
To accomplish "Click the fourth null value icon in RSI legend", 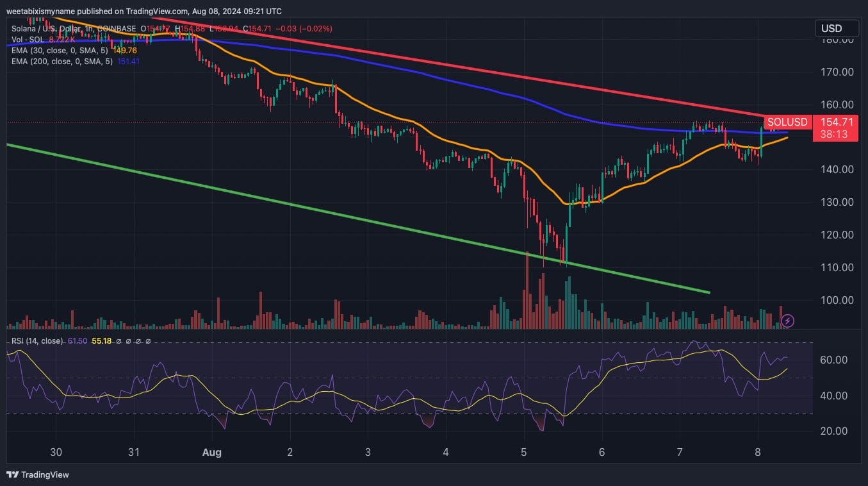I will click(x=148, y=341).
